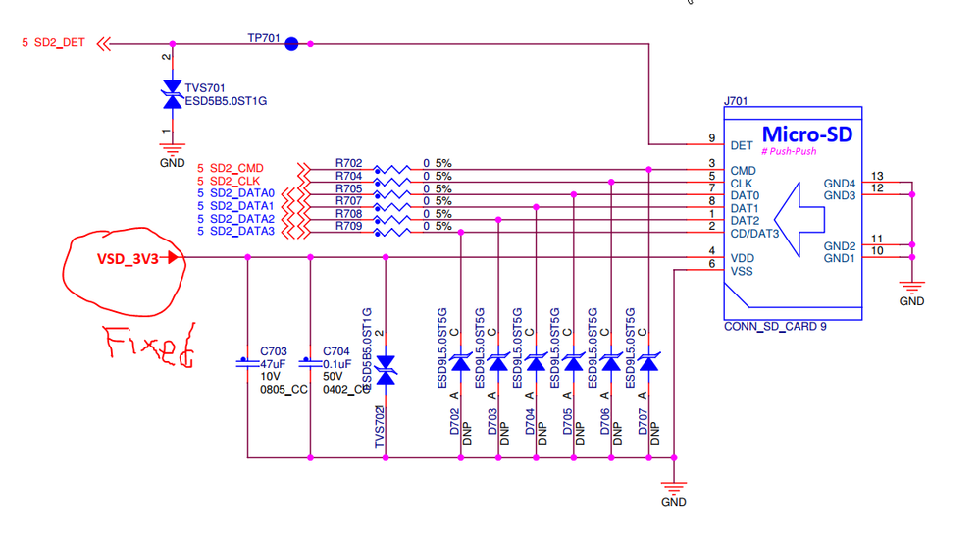This screenshot has height=534, width=980.
Task: Select the D706 ESD diode symbol
Action: (610, 362)
